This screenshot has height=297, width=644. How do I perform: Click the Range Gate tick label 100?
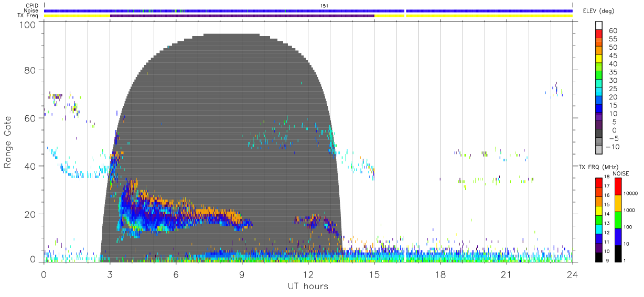[x=28, y=25]
